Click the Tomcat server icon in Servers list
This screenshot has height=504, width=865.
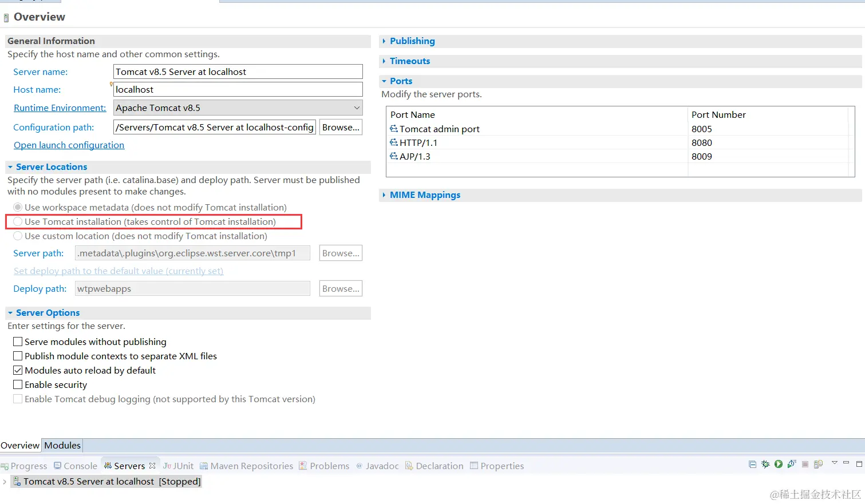pyautogui.click(x=17, y=481)
